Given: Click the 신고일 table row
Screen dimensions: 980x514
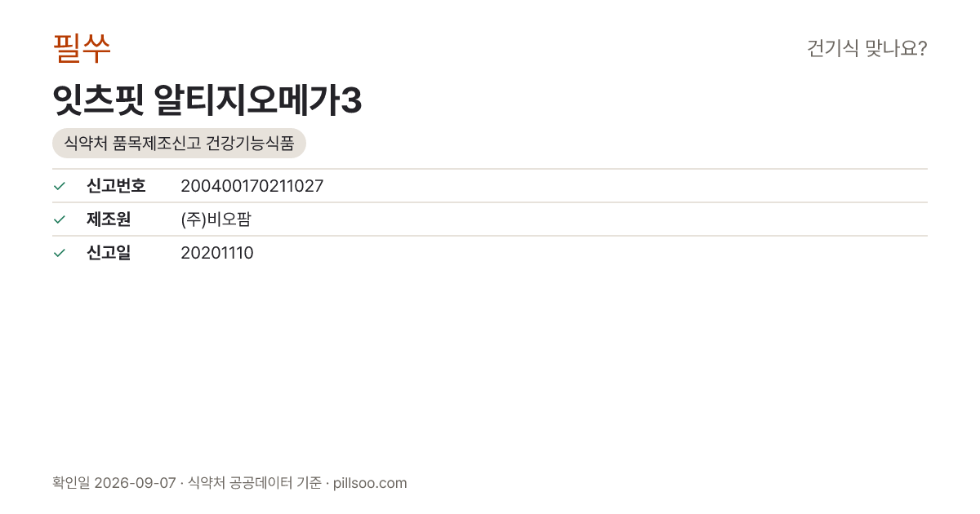Looking at the screenshot, I should pos(490,253).
